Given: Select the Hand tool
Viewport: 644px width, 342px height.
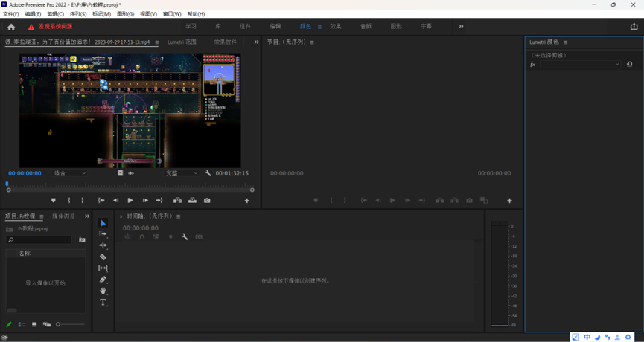Looking at the screenshot, I should (103, 291).
